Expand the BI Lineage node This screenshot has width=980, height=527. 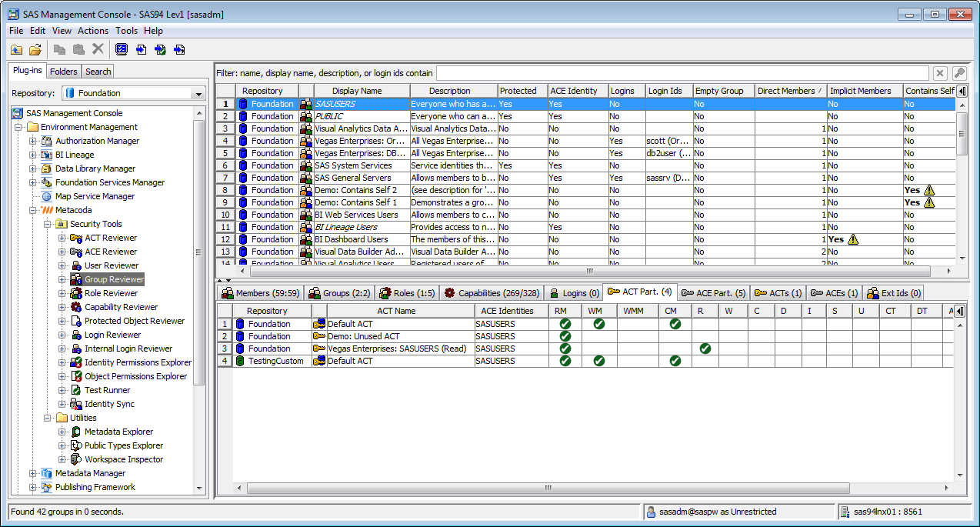(x=33, y=155)
